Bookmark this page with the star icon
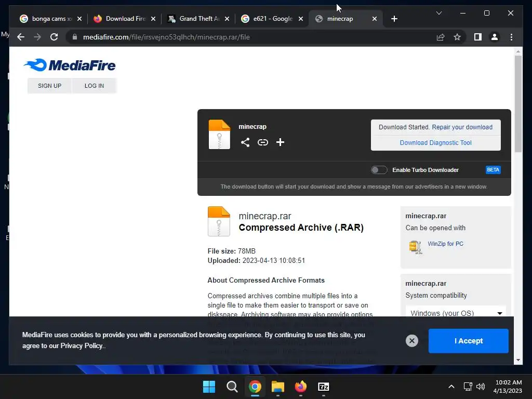Viewport: 532px width, 399px height. 457,37
